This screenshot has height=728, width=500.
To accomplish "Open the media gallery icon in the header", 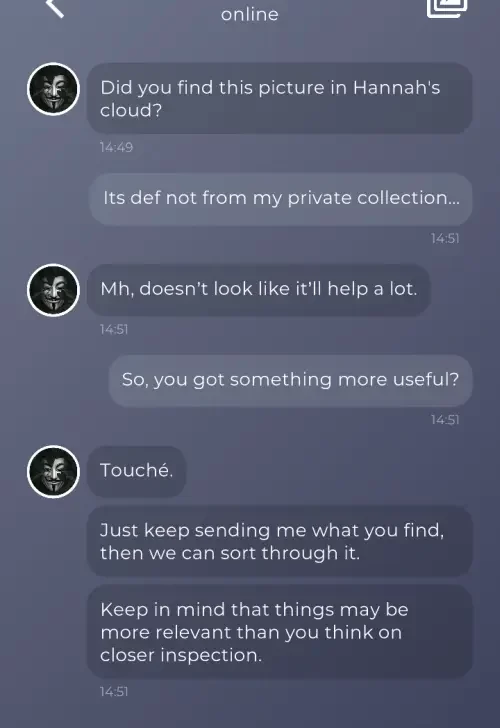I will [447, 8].
